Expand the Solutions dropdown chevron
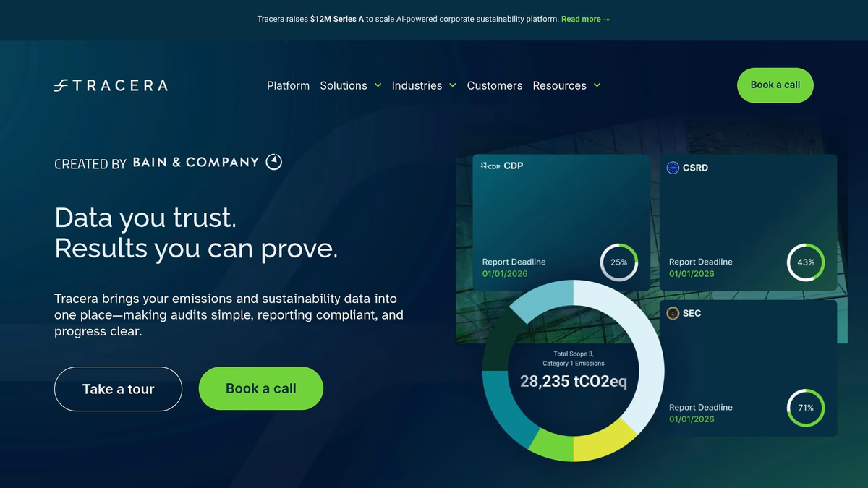The image size is (868, 488). click(377, 85)
